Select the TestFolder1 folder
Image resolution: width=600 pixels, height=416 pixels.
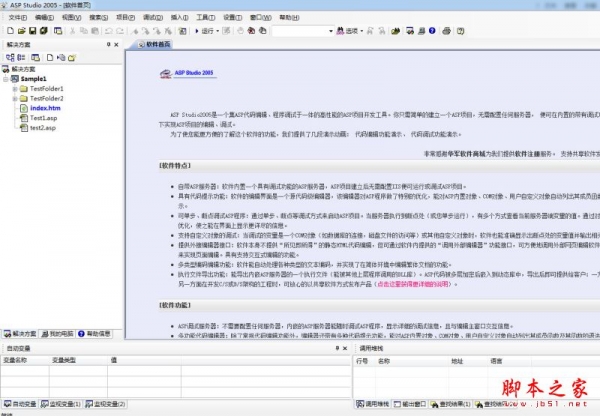tap(47, 89)
